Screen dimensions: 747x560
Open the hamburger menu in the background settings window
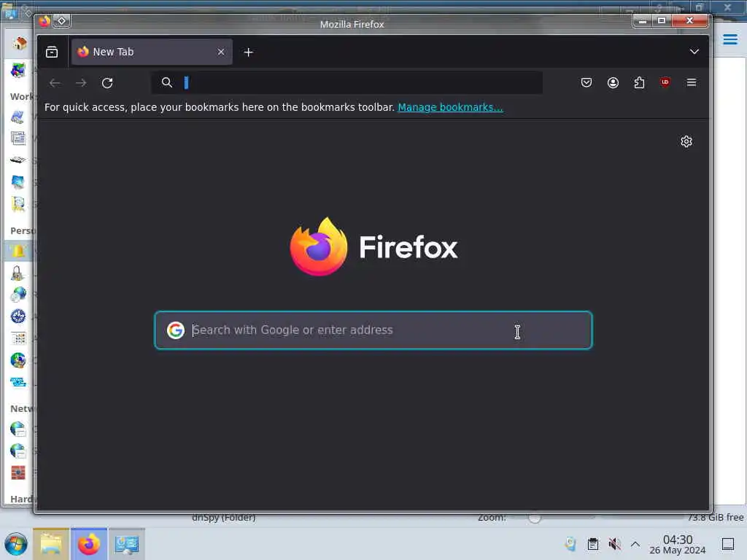729,39
